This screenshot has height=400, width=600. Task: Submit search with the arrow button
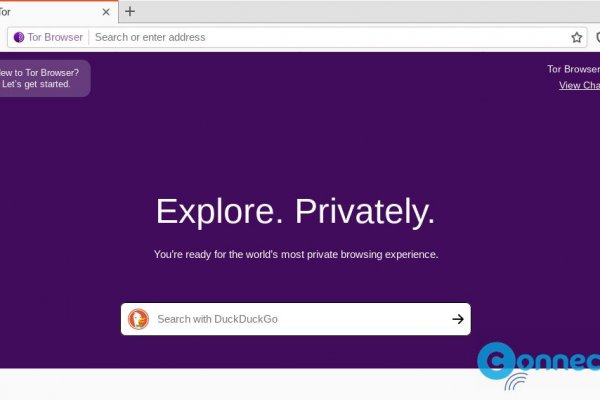coord(458,319)
